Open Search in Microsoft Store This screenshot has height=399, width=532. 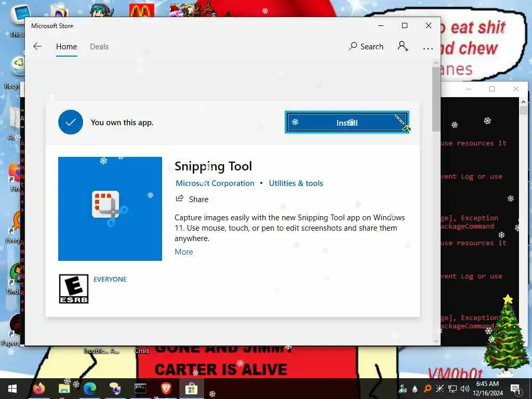[366, 46]
